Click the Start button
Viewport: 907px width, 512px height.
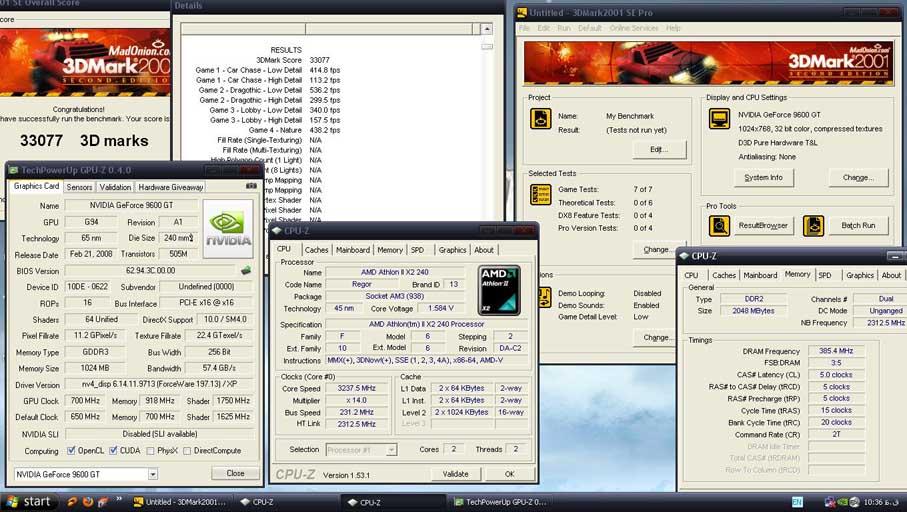pyautogui.click(x=29, y=502)
